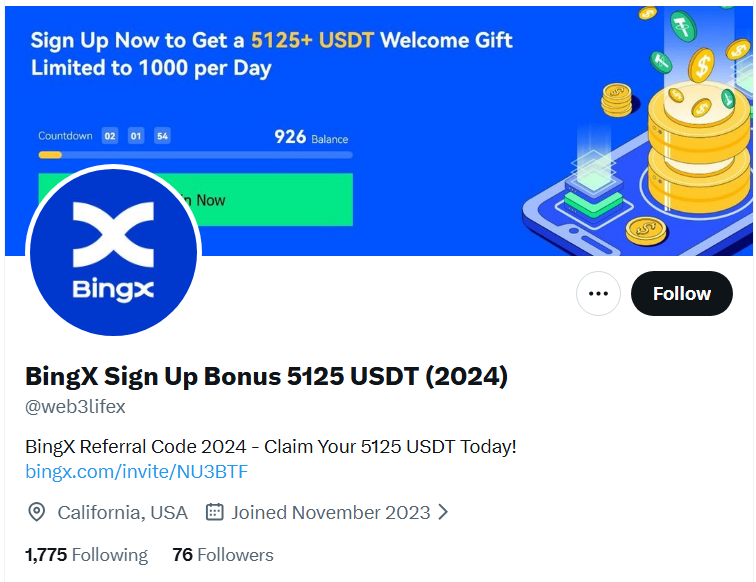Click the countdown progress bar in banner
This screenshot has width=756, height=582.
pos(195,155)
